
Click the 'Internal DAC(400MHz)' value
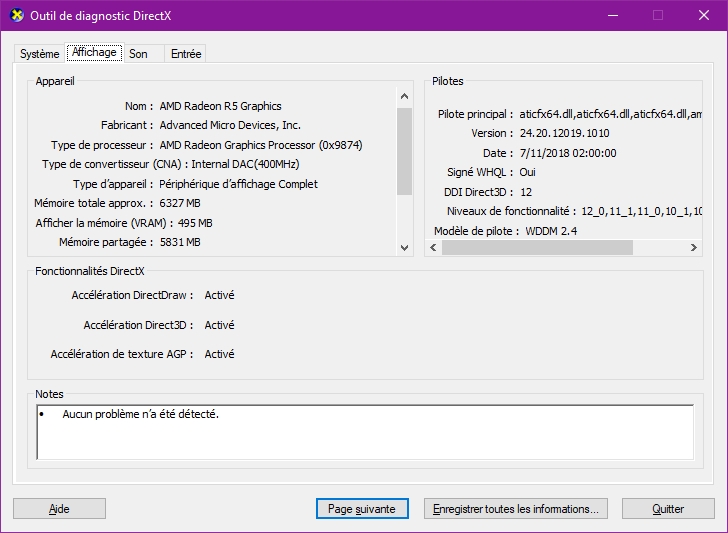pyautogui.click(x=245, y=164)
